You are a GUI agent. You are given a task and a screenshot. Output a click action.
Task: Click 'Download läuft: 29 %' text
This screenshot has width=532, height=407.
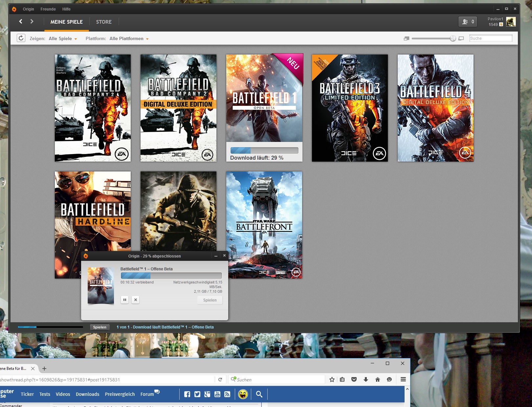257,158
